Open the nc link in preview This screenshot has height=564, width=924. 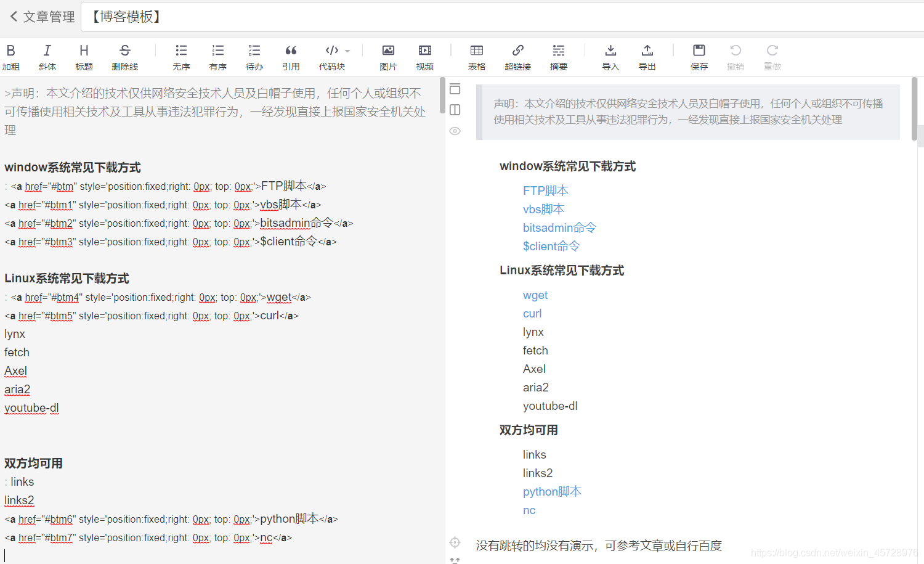point(529,510)
